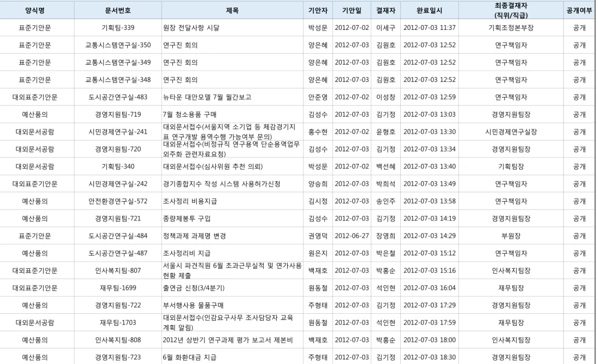Click final approver 기획조정본부장
This screenshot has width=598, height=364.
coord(511,28)
